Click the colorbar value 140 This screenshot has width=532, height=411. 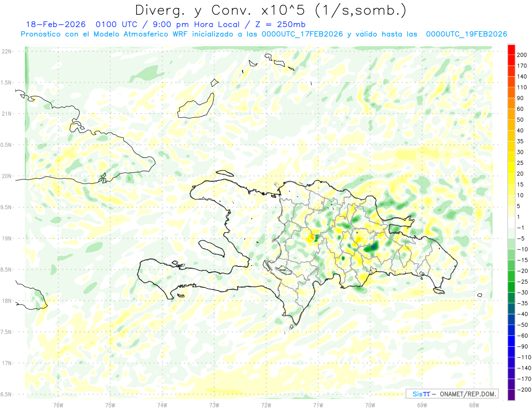coord(522,77)
